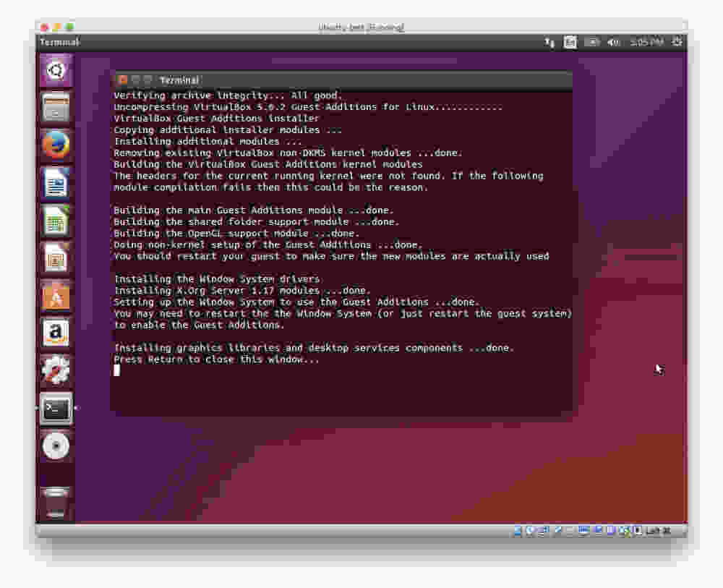
Task: Launch LibreOffice Writer
Action: click(56, 183)
